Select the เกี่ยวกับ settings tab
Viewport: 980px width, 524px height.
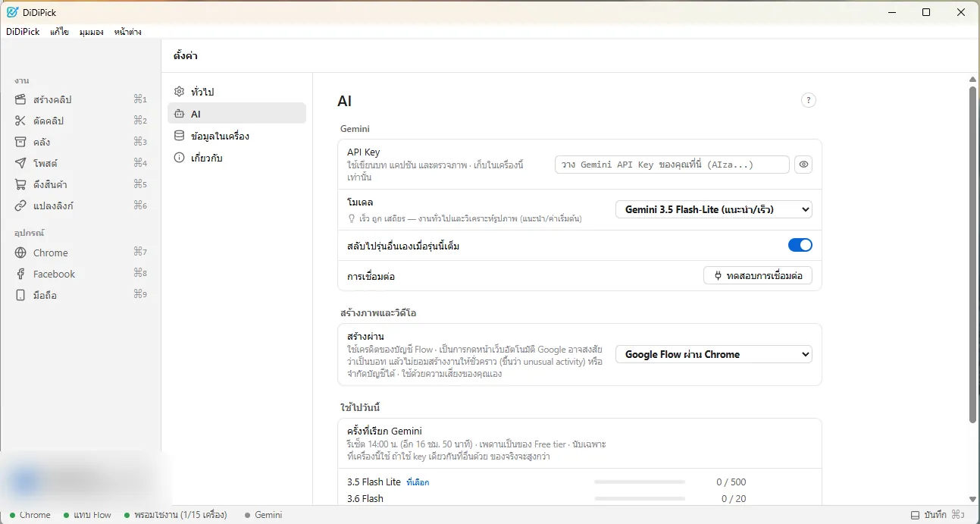click(236, 158)
